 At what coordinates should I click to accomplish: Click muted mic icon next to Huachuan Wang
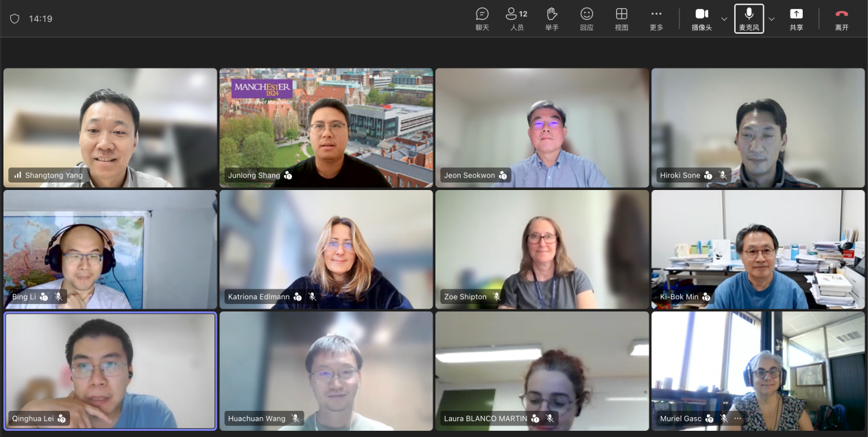(x=296, y=418)
